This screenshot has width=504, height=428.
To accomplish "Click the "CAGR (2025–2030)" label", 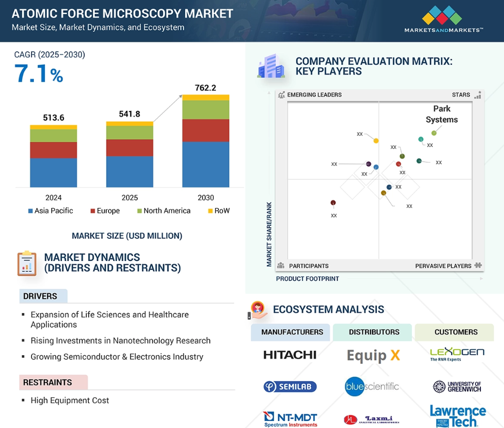I will (x=50, y=54).
